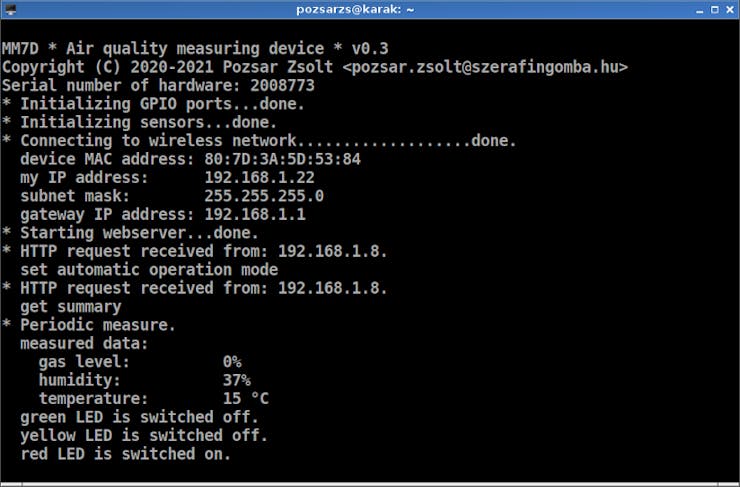Click the gateway IP address 192.168.1.1

(254, 214)
